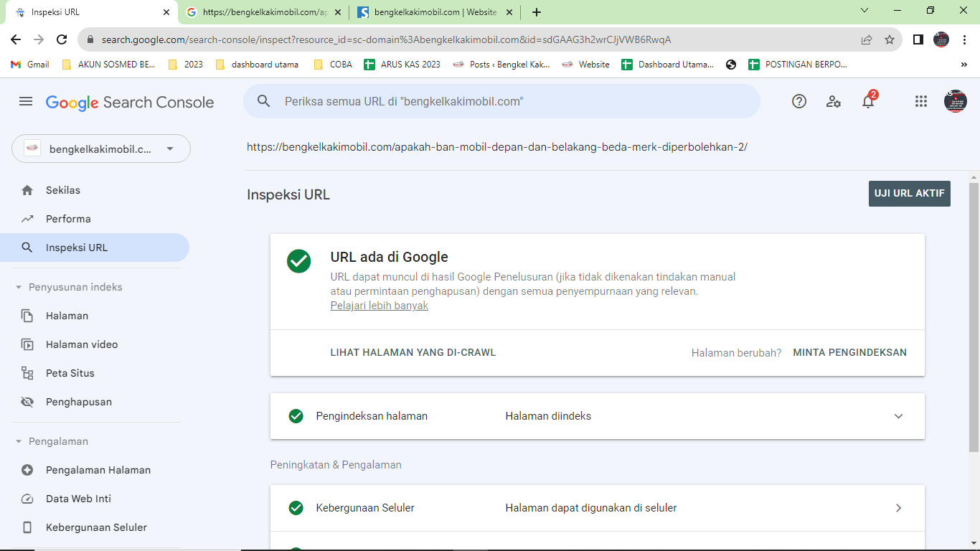This screenshot has height=551, width=980.
Task: Open the 2023 bookmark folder
Action: coord(185,65)
